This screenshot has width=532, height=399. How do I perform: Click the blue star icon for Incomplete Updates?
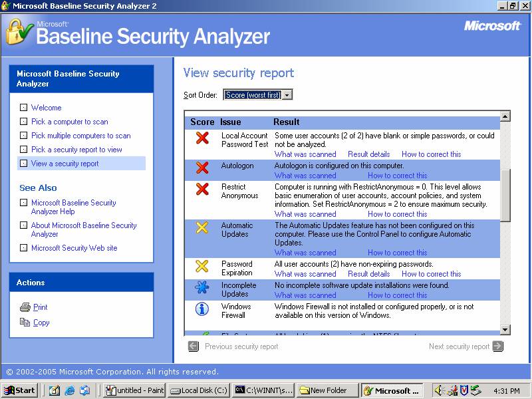pos(202,287)
